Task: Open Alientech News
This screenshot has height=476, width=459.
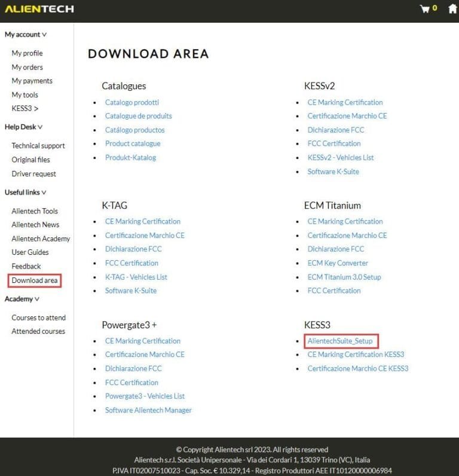Action: click(x=35, y=225)
